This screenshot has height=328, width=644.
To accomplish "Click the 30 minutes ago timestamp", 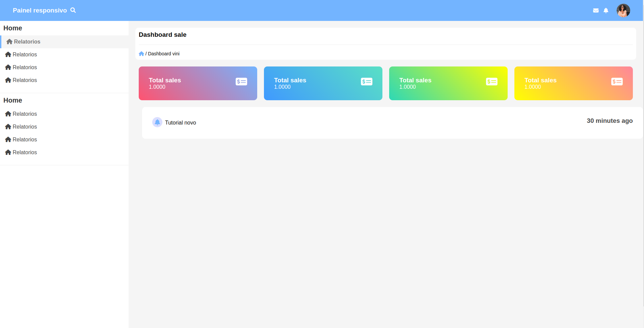I will [x=610, y=120].
